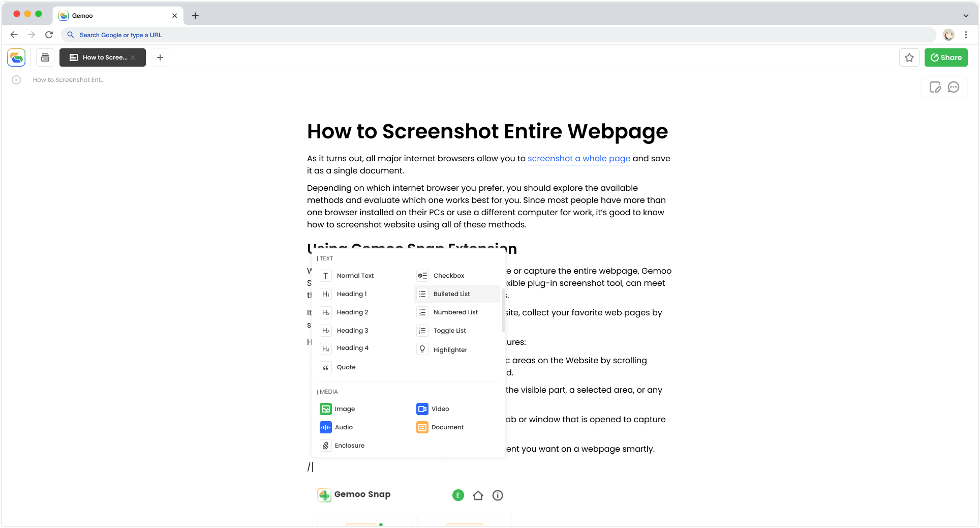The height and width of the screenshot is (528, 980).
Task: Focus the browser address bar
Action: click(x=498, y=35)
